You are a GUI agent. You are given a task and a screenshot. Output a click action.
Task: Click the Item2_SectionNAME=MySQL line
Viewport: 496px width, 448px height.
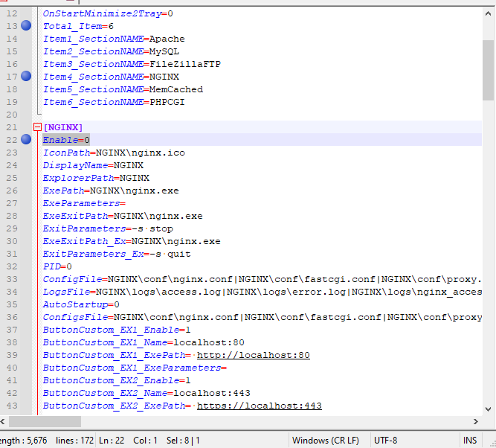click(x=111, y=51)
